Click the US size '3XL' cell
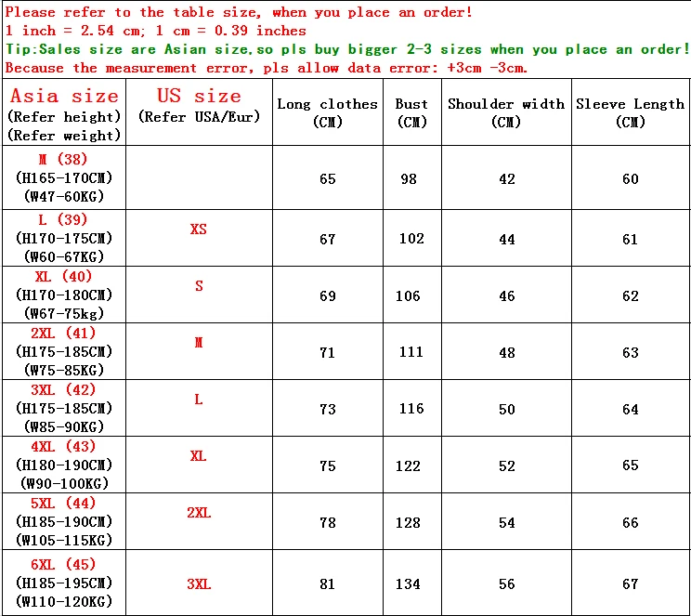The image size is (691, 616). point(199,584)
